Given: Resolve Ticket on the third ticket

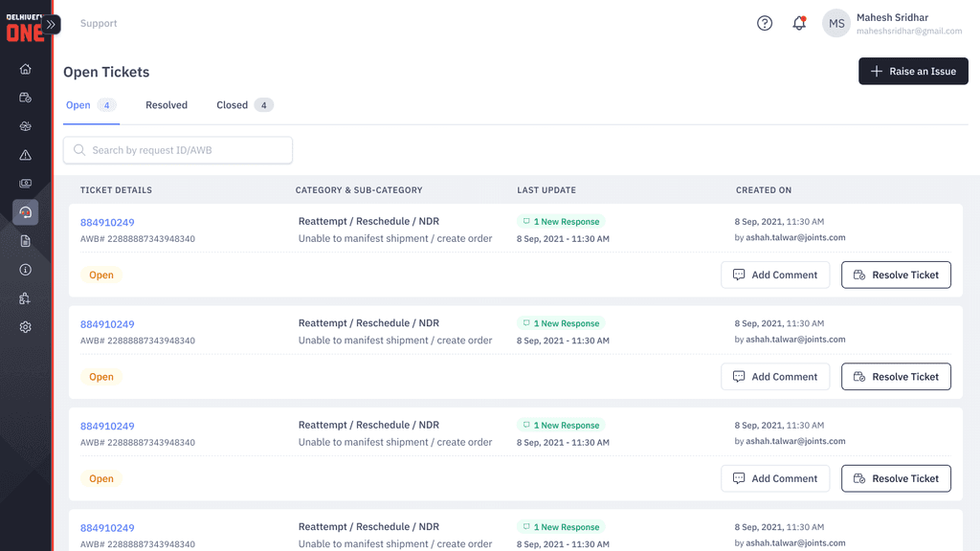Looking at the screenshot, I should click(896, 478).
